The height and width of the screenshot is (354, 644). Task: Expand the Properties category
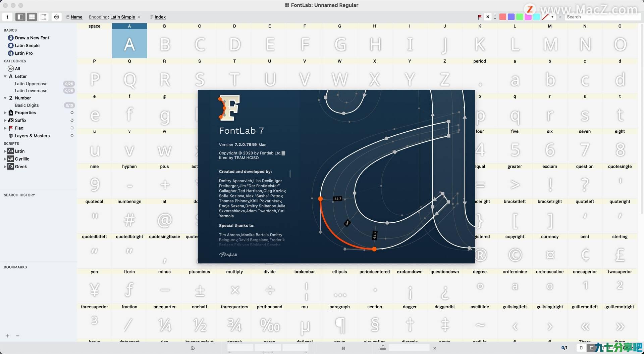[5, 113]
